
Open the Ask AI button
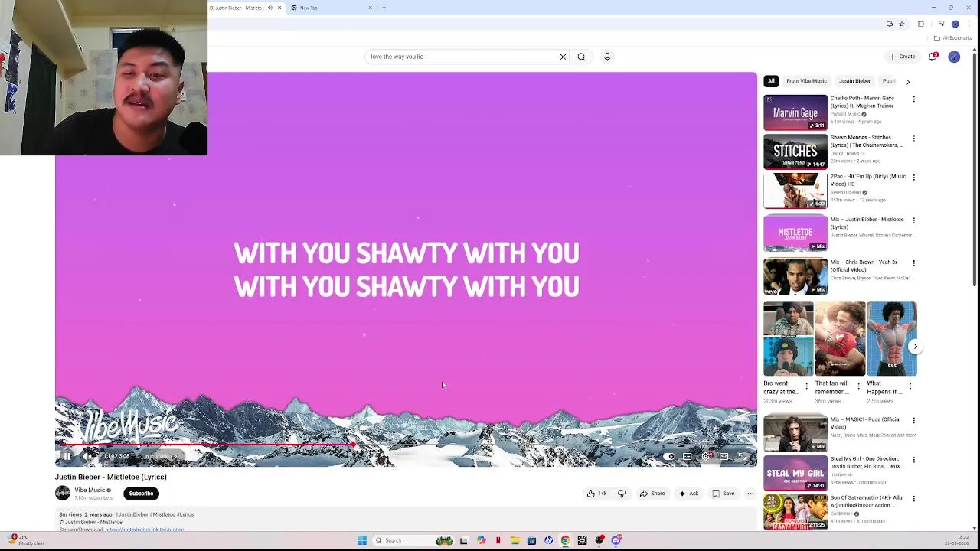pyautogui.click(x=688, y=494)
